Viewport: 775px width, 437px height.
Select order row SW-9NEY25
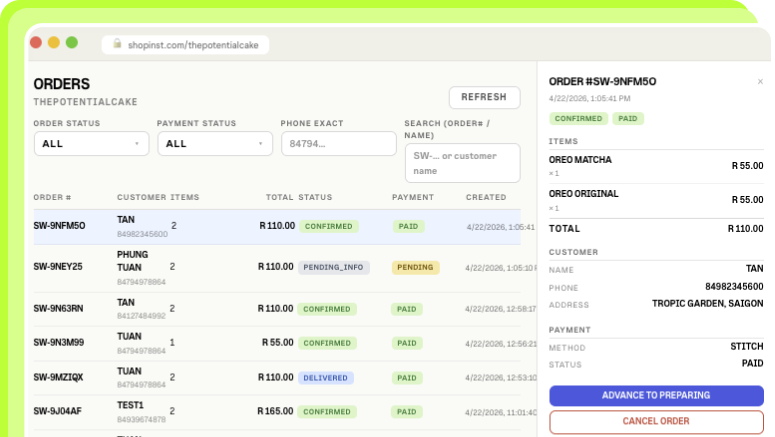[x=277, y=268]
